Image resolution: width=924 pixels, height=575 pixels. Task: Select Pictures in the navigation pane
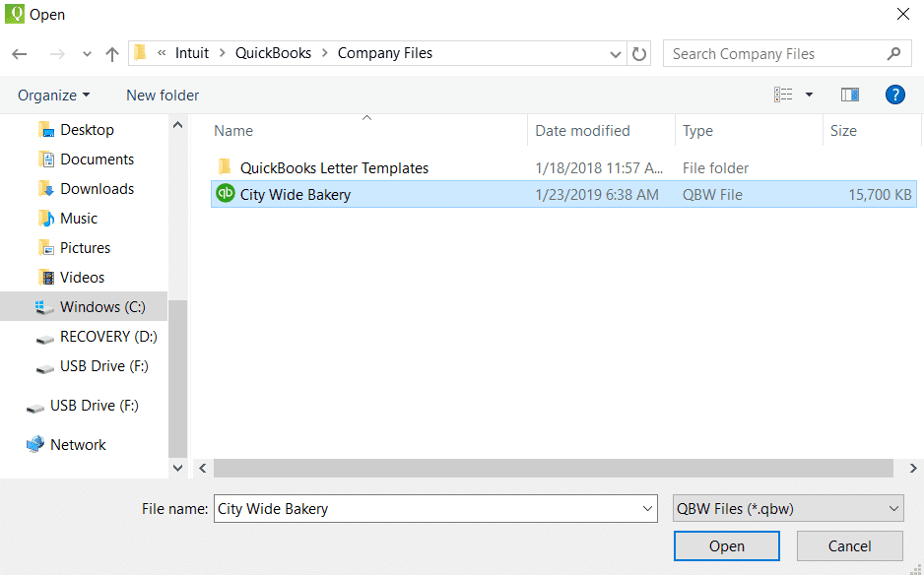pyautogui.click(x=85, y=247)
